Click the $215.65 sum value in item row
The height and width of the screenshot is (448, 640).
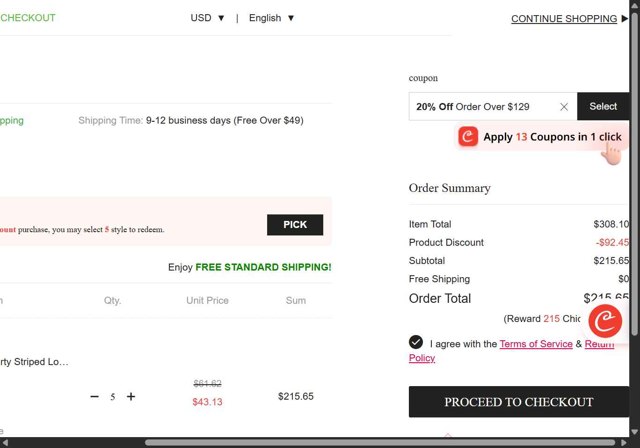point(296,396)
